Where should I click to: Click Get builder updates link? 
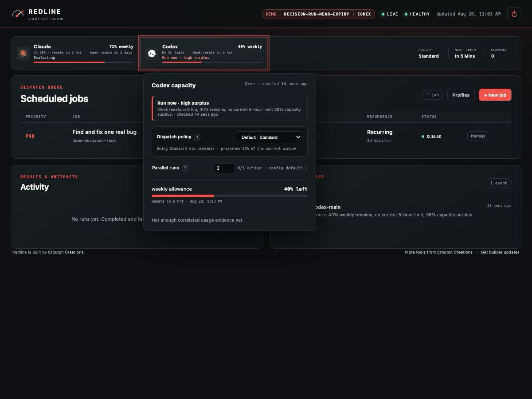point(500,252)
